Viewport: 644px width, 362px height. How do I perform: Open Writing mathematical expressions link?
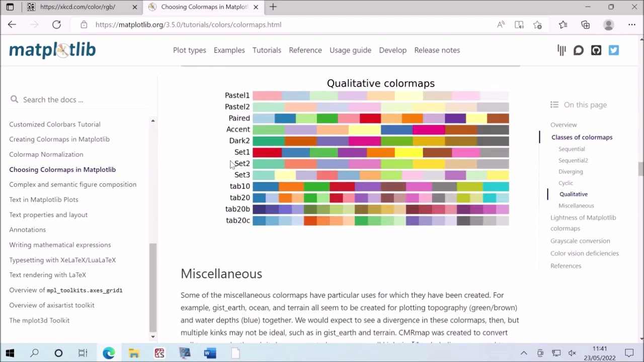tap(60, 245)
